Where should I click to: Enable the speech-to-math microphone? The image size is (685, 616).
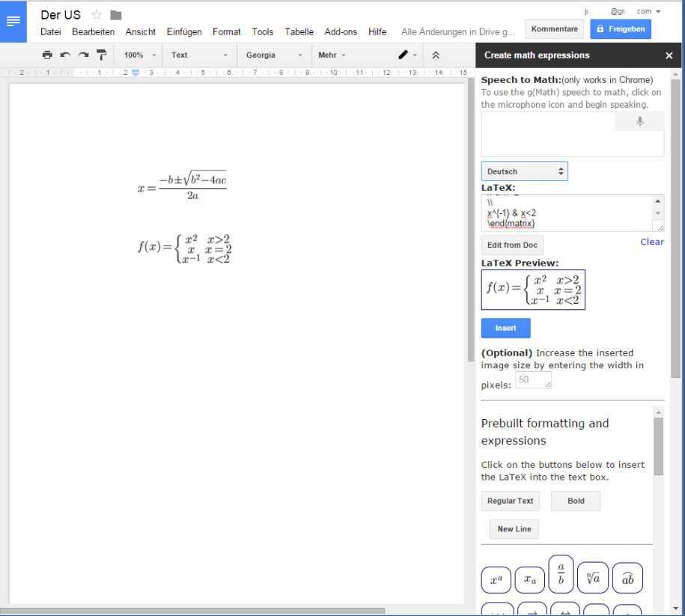click(x=640, y=120)
